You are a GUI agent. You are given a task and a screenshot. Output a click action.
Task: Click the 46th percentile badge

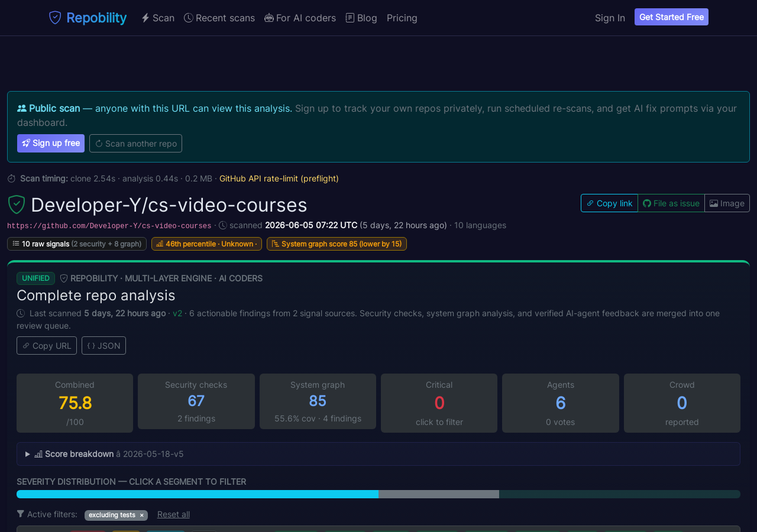pos(206,244)
